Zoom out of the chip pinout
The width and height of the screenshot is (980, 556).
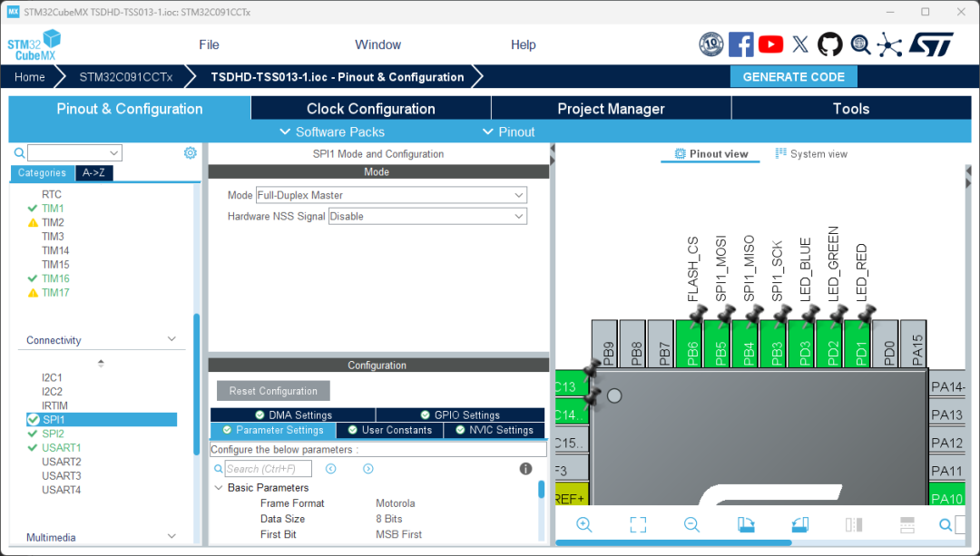691,524
